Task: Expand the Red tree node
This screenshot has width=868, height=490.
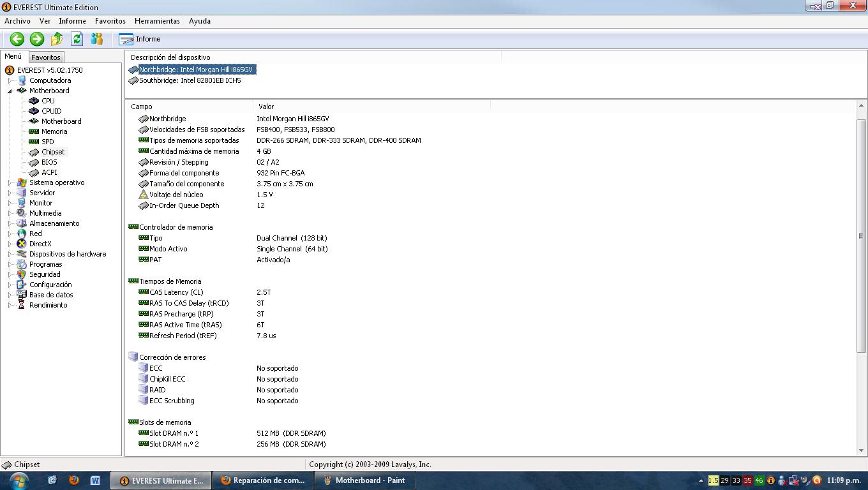Action: (10, 234)
